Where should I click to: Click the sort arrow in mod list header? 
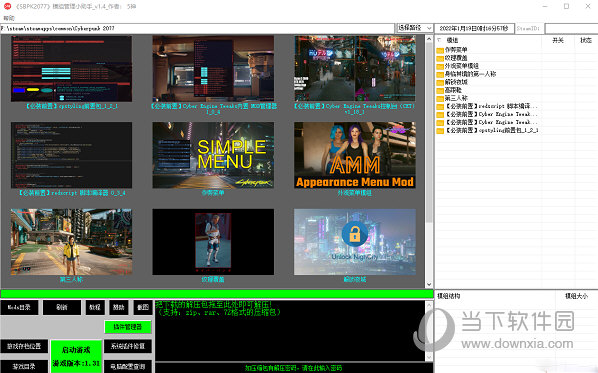pos(439,40)
